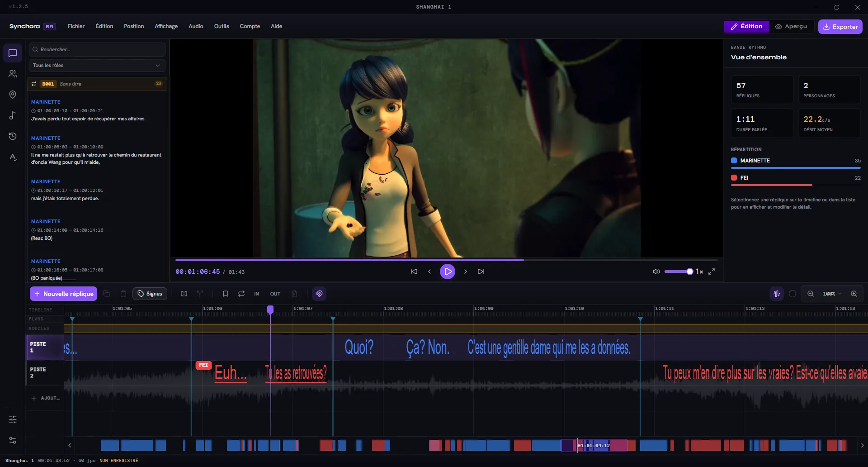Open the dialogue lines panel icon
This screenshot has width=868, height=467.
click(13, 53)
